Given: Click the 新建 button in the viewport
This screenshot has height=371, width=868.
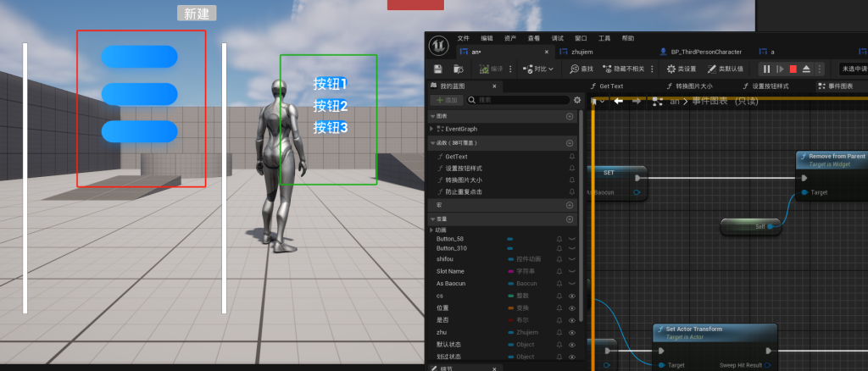Looking at the screenshot, I should coord(197,14).
